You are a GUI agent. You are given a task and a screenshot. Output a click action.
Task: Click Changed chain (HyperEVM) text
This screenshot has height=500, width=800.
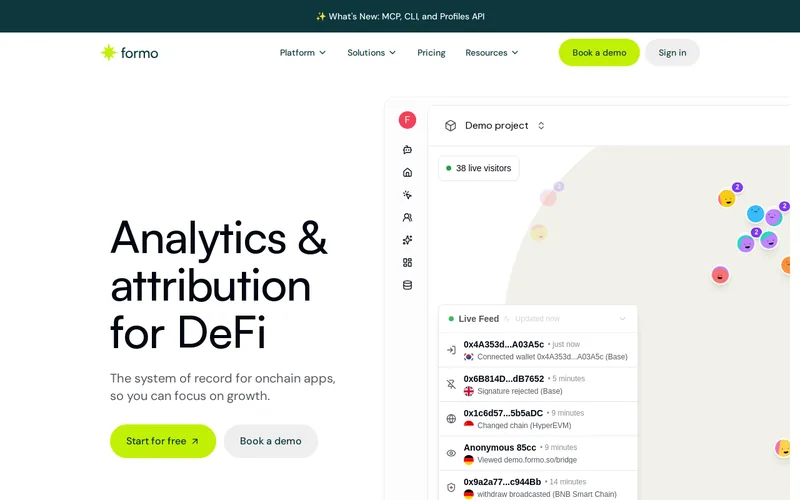coord(524,426)
